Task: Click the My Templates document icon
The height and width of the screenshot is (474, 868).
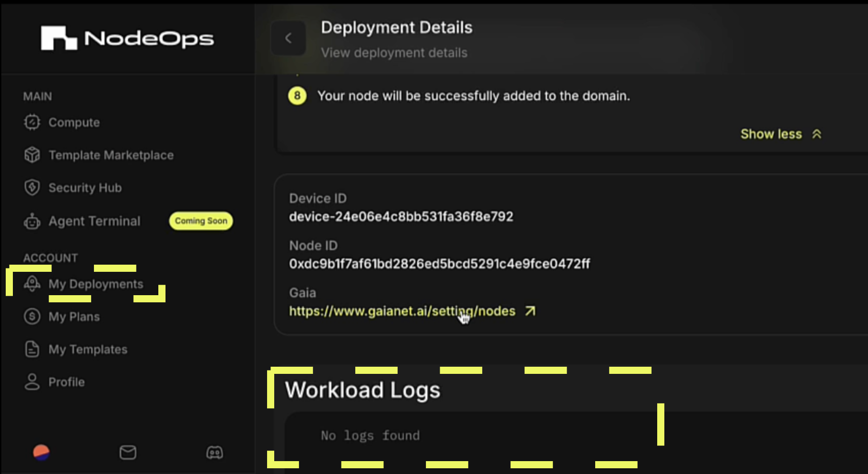Action: tap(31, 349)
